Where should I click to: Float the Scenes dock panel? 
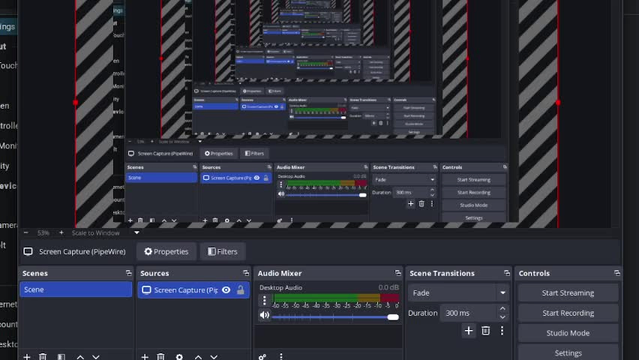tap(129, 273)
